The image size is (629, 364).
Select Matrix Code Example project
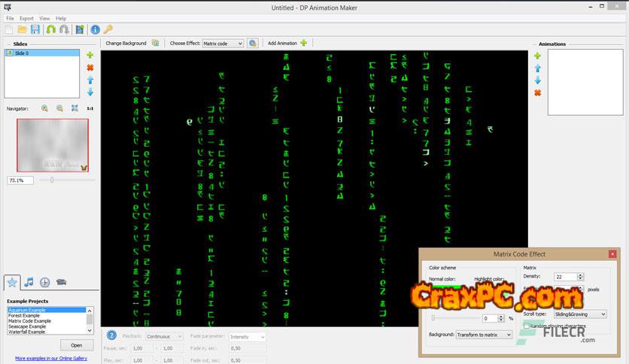tap(47, 321)
